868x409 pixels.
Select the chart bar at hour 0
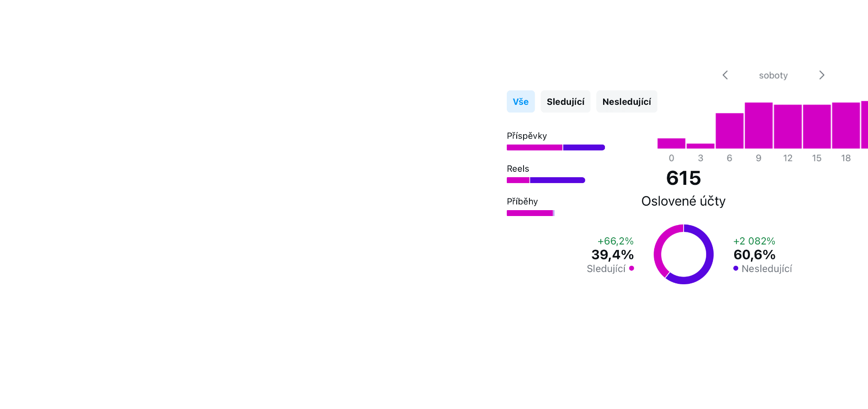coord(671,143)
